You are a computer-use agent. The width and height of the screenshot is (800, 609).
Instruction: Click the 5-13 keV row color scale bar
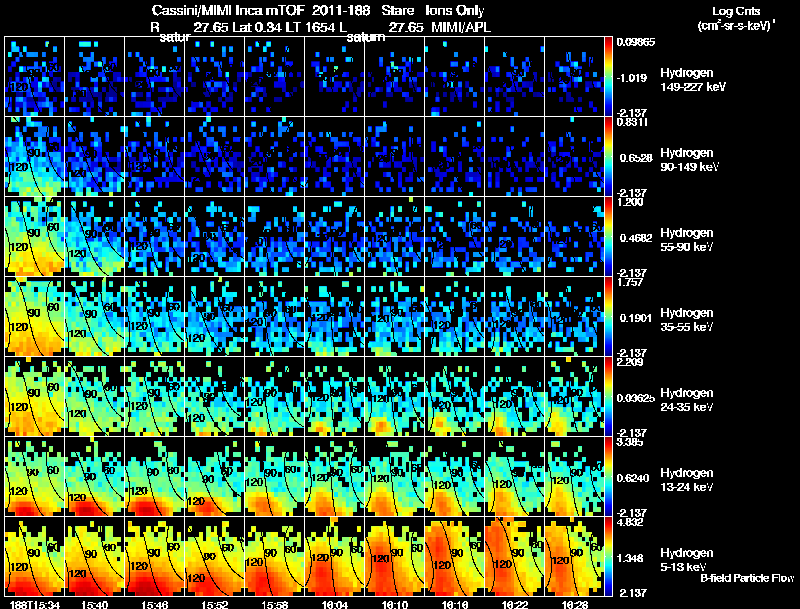click(608, 557)
